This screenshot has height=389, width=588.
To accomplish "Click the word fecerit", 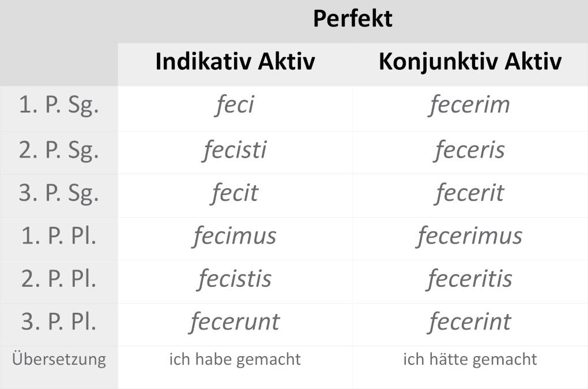I will tap(469, 193).
